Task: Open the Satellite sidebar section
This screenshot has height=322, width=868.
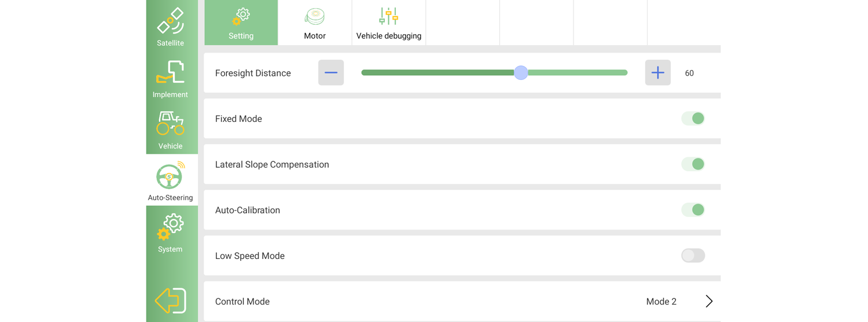Action: coord(170,26)
